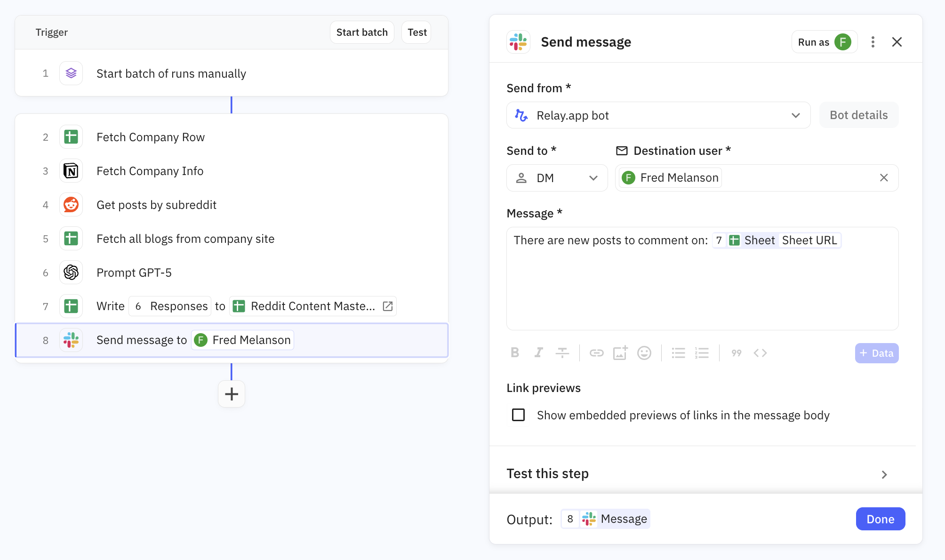The height and width of the screenshot is (560, 945).
Task: Insert a block quote
Action: (x=737, y=353)
